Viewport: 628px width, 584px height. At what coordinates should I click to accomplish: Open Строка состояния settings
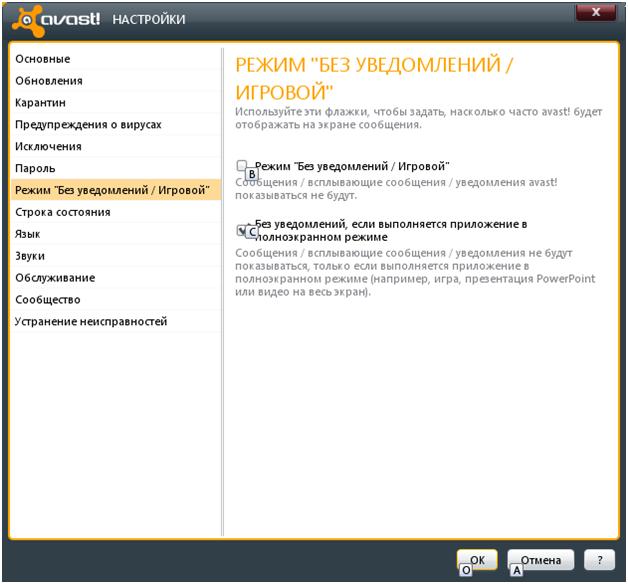click(116, 212)
